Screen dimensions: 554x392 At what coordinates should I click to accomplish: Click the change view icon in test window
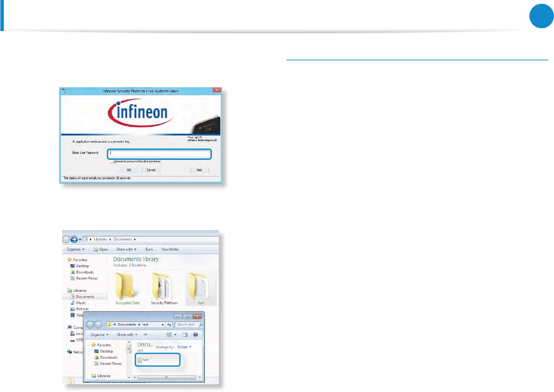pos(169,335)
